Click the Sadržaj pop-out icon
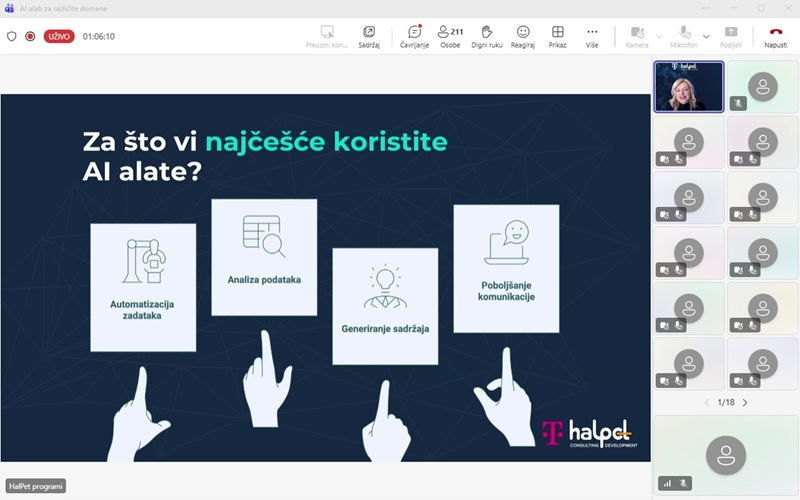This screenshot has width=800, height=500. pos(369,32)
